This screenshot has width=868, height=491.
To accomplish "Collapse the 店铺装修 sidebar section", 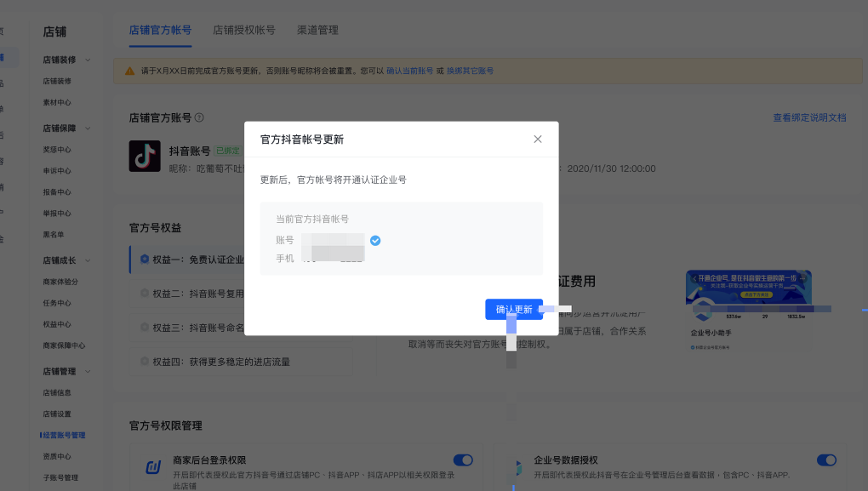I will (x=89, y=60).
